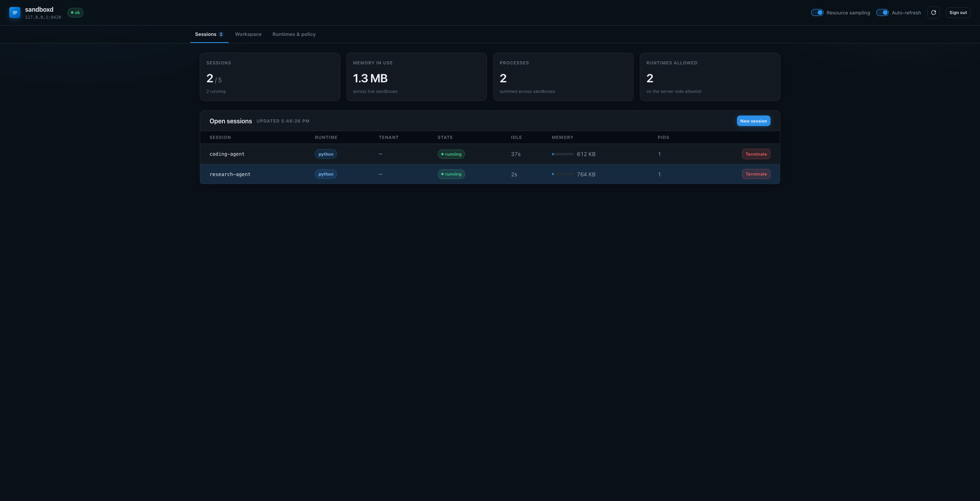
Task: Click the research-agent memory usage bar
Action: click(563, 174)
